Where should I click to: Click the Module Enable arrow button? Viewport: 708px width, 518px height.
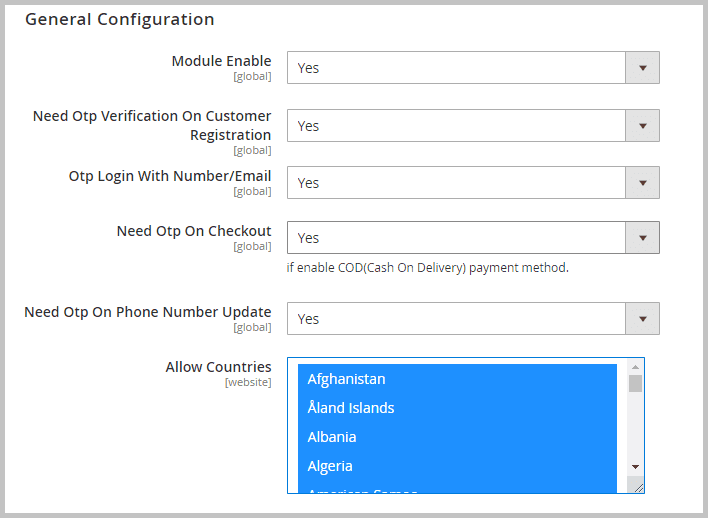pyautogui.click(x=642, y=68)
